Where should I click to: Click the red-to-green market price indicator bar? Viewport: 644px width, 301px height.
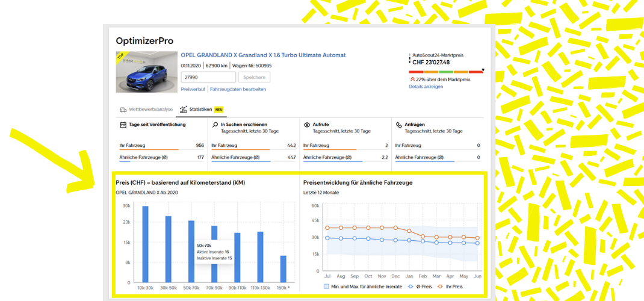447,72
